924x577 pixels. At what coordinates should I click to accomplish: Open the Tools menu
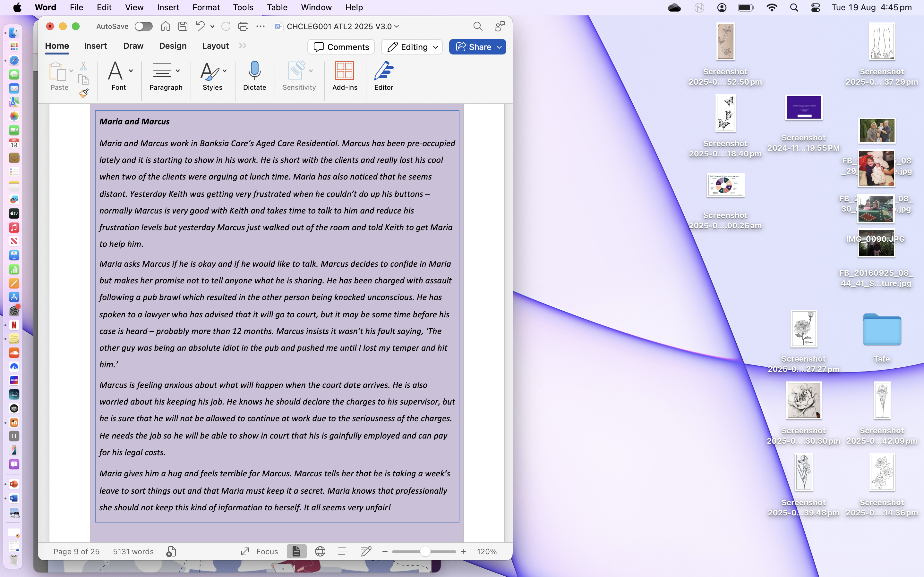[243, 7]
